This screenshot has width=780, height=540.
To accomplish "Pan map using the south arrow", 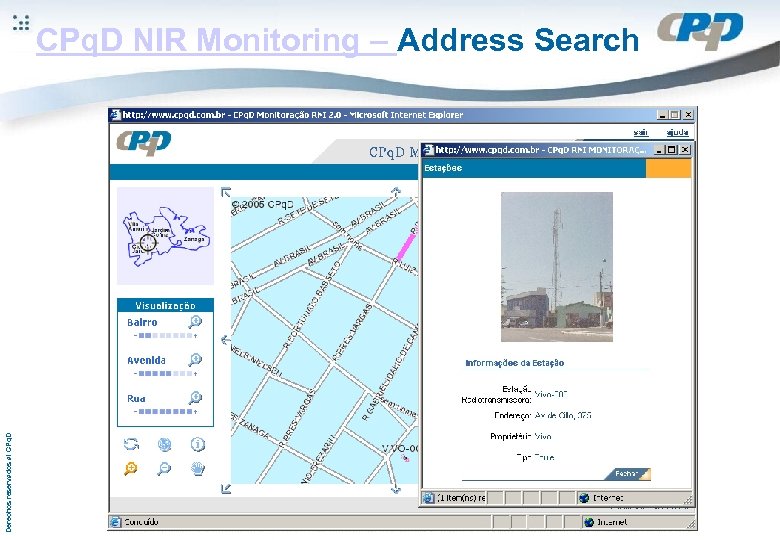I will pos(396,490).
